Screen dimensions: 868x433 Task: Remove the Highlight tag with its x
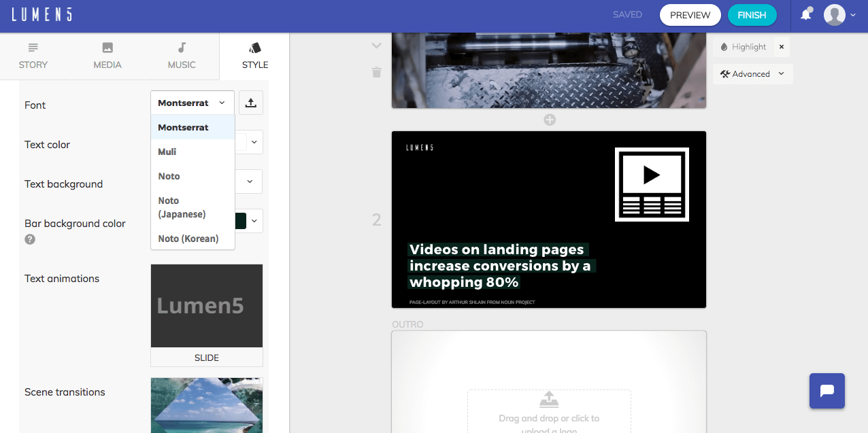point(781,46)
